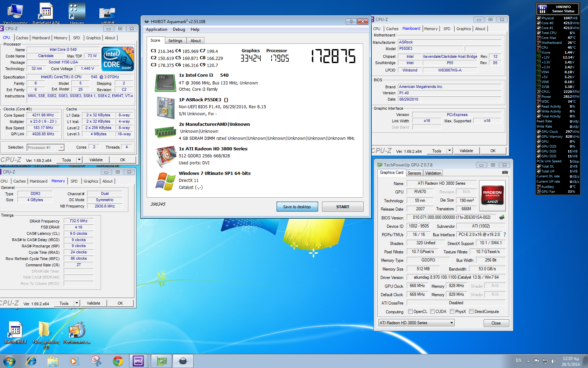The image size is (588, 368).
Task: Switch to Aquamark taskbar button
Action: (x=183, y=361)
